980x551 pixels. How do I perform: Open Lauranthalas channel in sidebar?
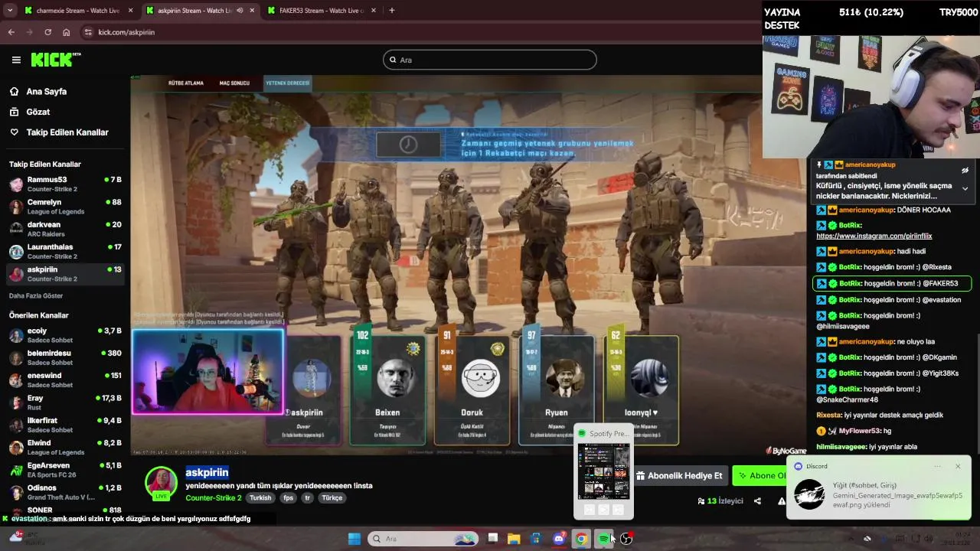click(x=65, y=251)
